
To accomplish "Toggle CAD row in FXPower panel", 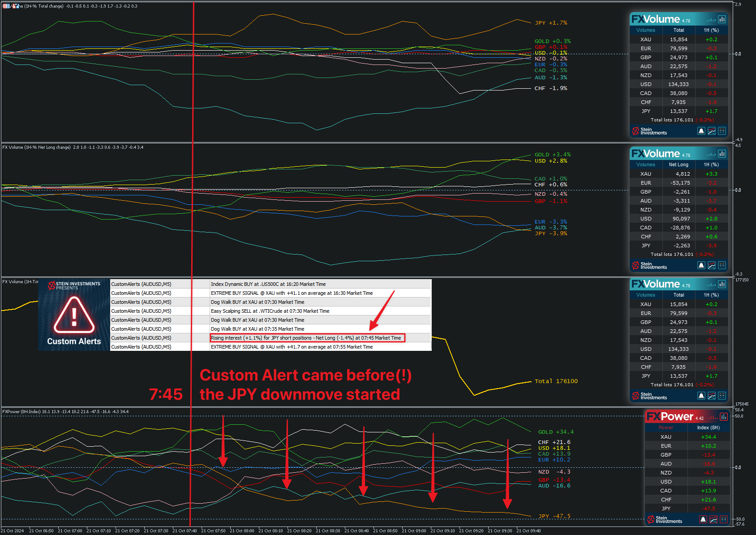I will 687,491.
